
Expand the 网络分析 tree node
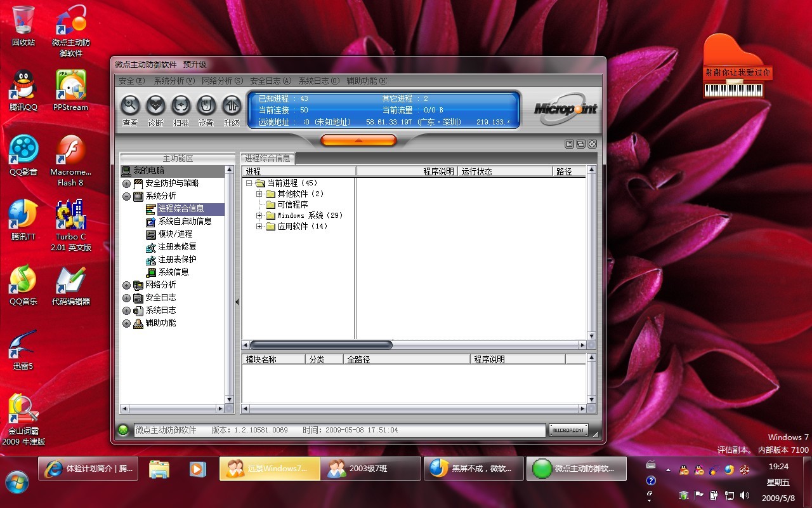[x=127, y=285]
